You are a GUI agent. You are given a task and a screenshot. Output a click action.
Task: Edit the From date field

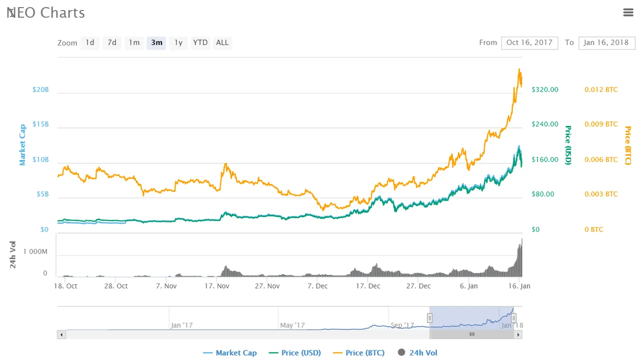pos(529,42)
